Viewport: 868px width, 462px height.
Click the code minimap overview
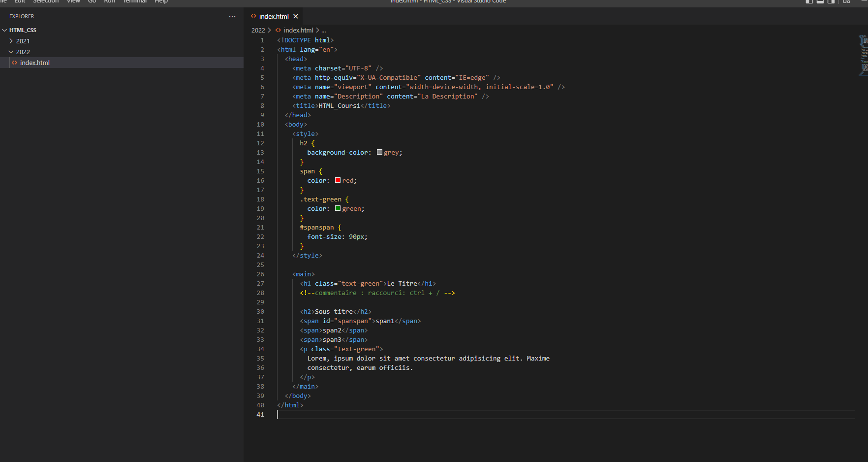click(863, 55)
